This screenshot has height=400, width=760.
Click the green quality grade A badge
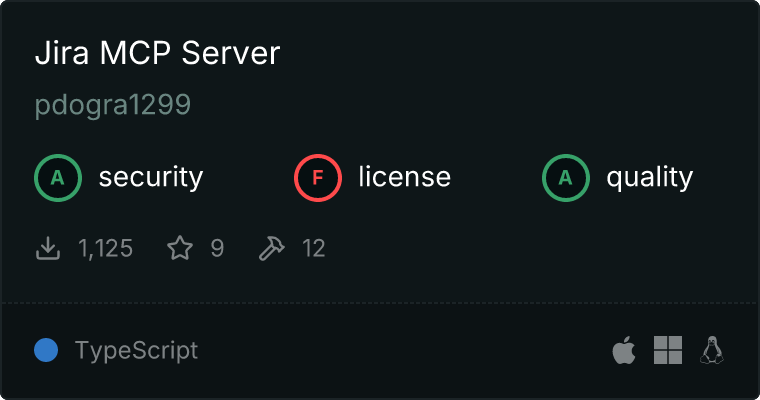pyautogui.click(x=566, y=178)
